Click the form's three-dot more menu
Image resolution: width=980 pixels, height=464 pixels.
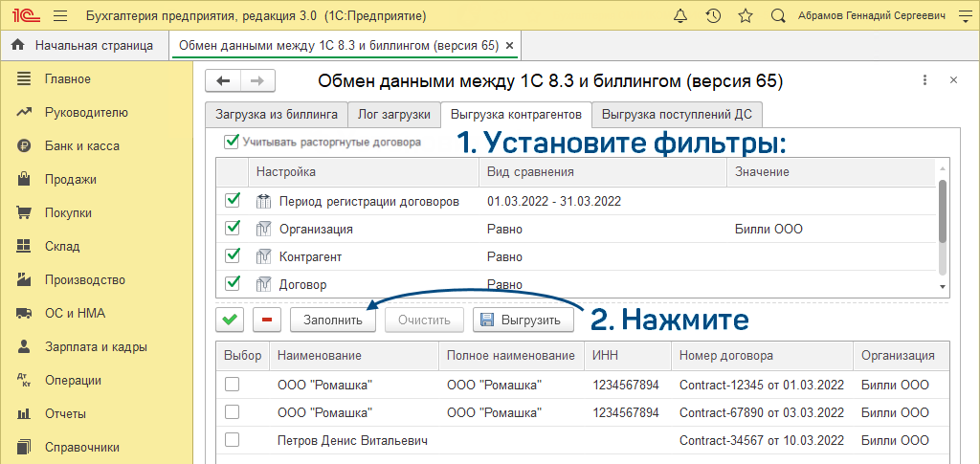point(924,80)
